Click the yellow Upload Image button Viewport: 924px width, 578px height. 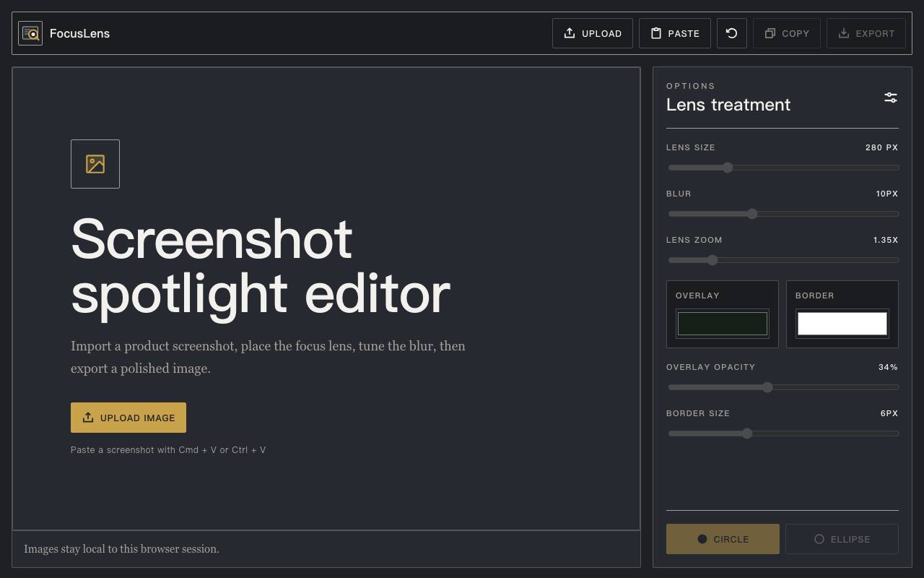(x=128, y=418)
